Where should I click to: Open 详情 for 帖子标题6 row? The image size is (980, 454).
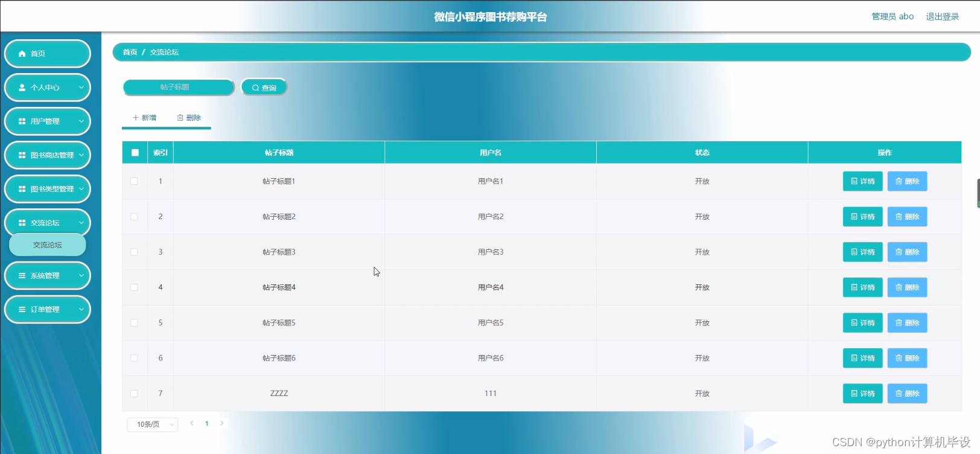click(x=862, y=358)
